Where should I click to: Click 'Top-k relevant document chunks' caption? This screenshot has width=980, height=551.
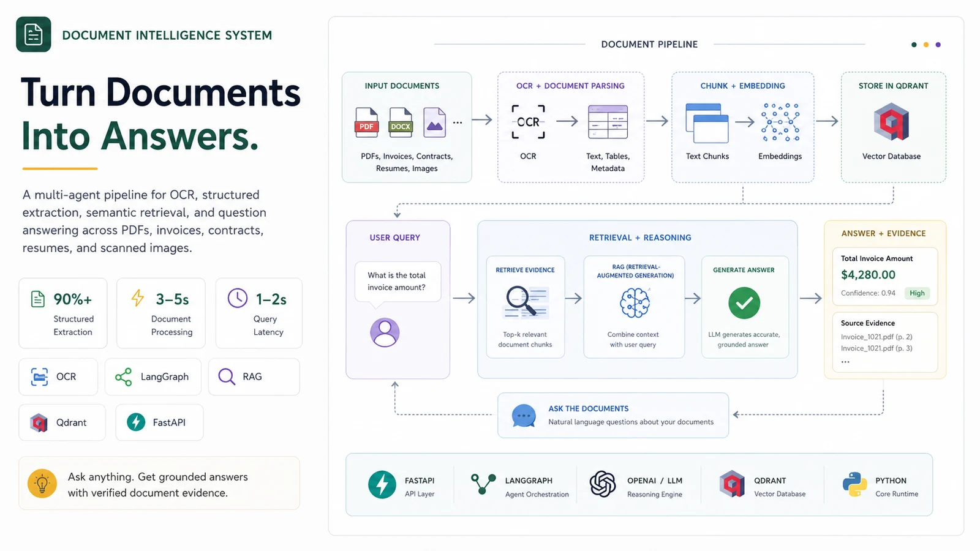click(x=525, y=340)
